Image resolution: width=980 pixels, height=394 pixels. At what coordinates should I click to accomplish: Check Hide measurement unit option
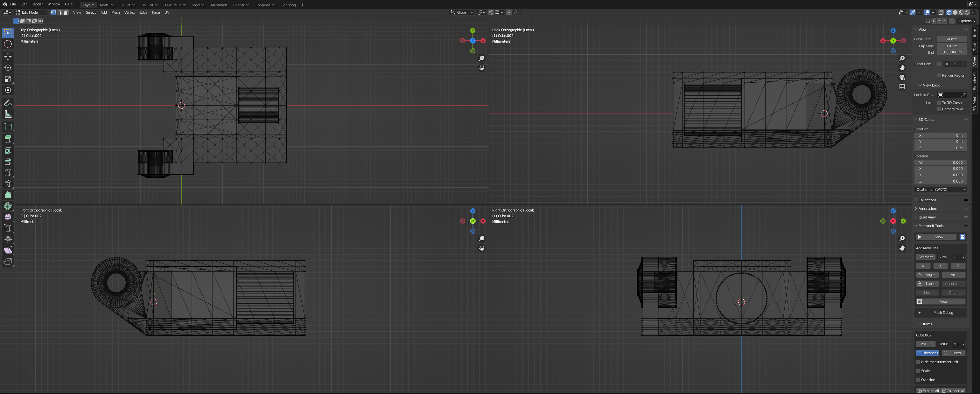[918, 362]
